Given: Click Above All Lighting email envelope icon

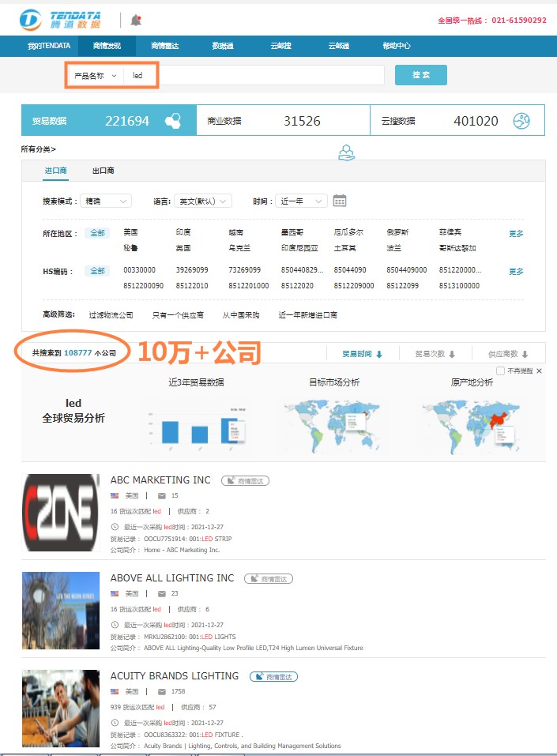Looking at the screenshot, I should click(162, 593).
